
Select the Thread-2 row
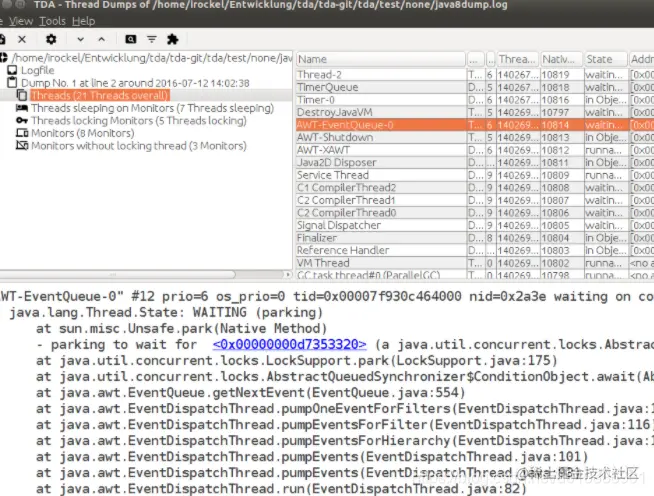pos(475,75)
